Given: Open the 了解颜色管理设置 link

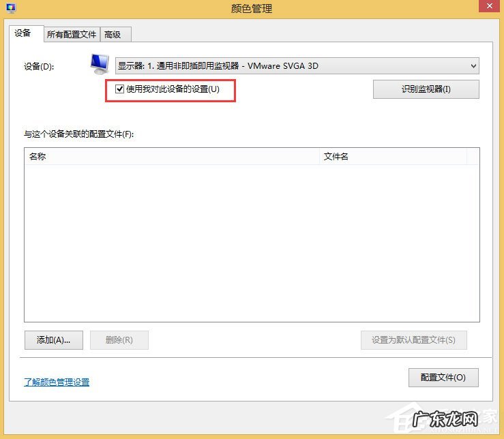Looking at the screenshot, I should click(x=57, y=382).
